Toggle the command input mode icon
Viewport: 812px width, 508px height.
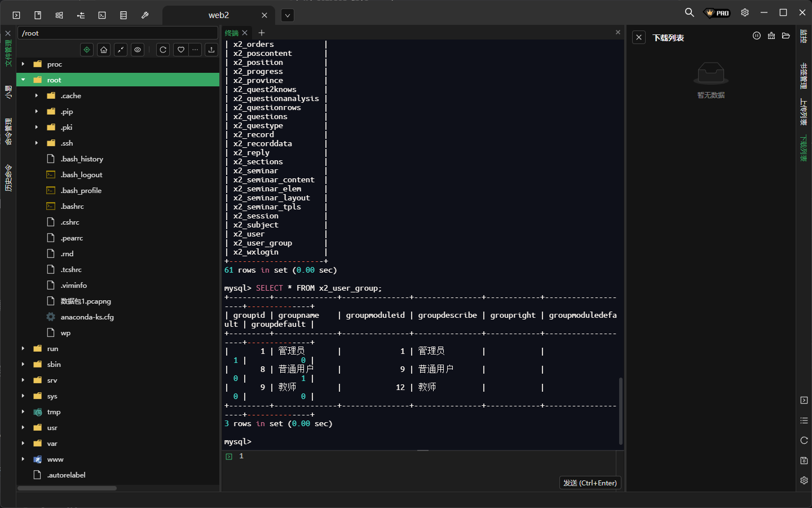pyautogui.click(x=229, y=457)
